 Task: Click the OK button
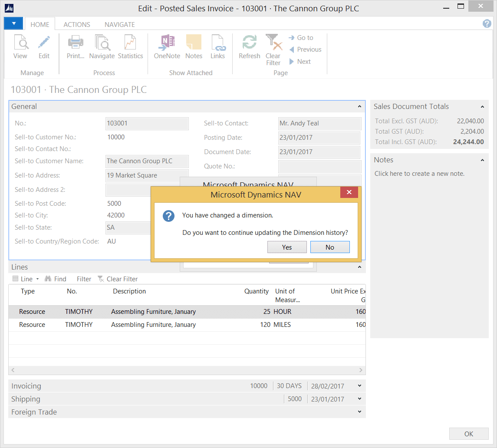tap(469, 434)
